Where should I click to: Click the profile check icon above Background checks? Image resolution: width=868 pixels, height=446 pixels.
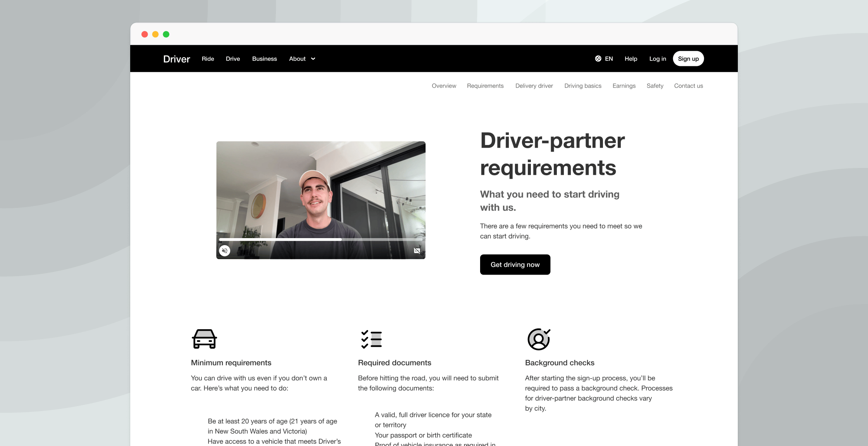point(539,339)
